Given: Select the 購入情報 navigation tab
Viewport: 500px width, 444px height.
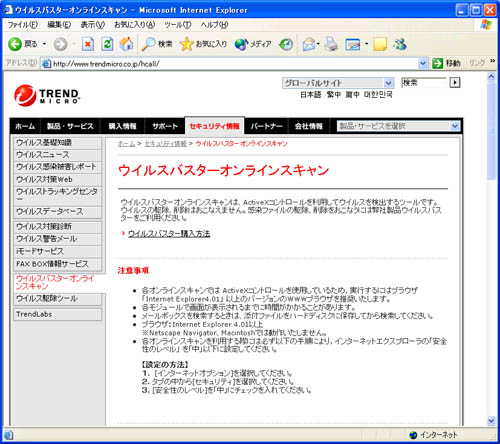Looking at the screenshot, I should pos(122,126).
